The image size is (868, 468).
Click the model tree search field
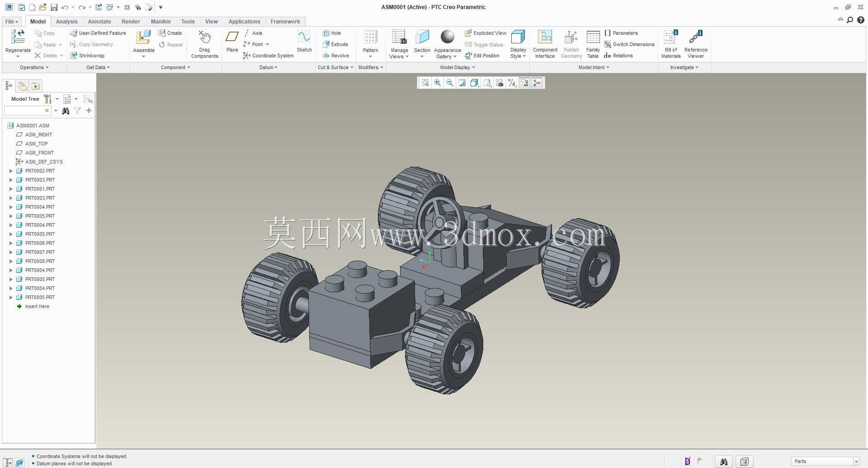pos(24,111)
